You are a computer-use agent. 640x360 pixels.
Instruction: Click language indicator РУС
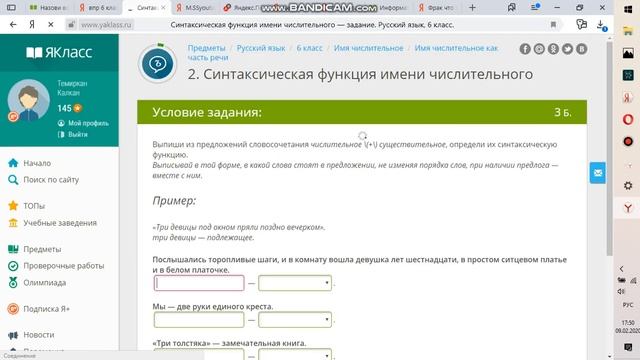[x=628, y=305]
